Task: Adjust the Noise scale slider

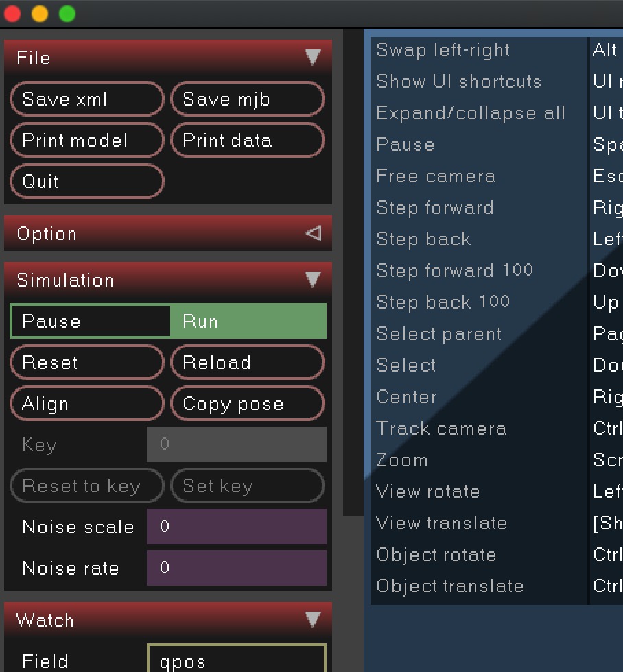Action: pyautogui.click(x=237, y=527)
